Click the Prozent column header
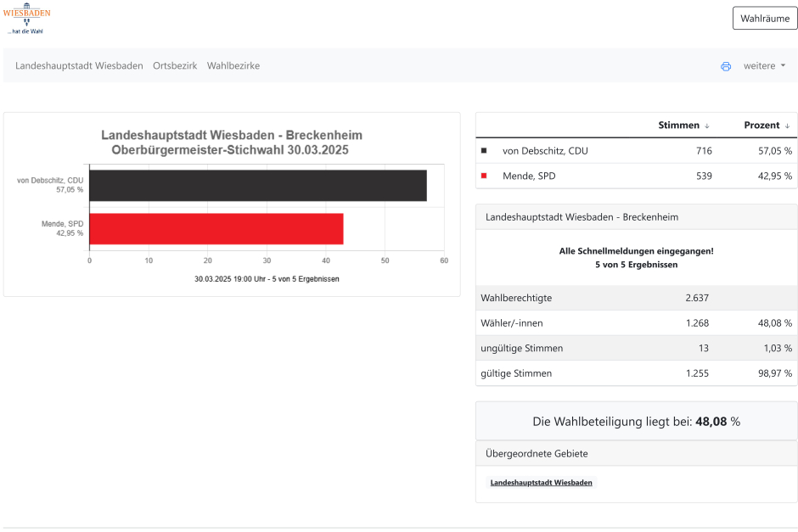Screen dimensions: 798x532 point(761,125)
